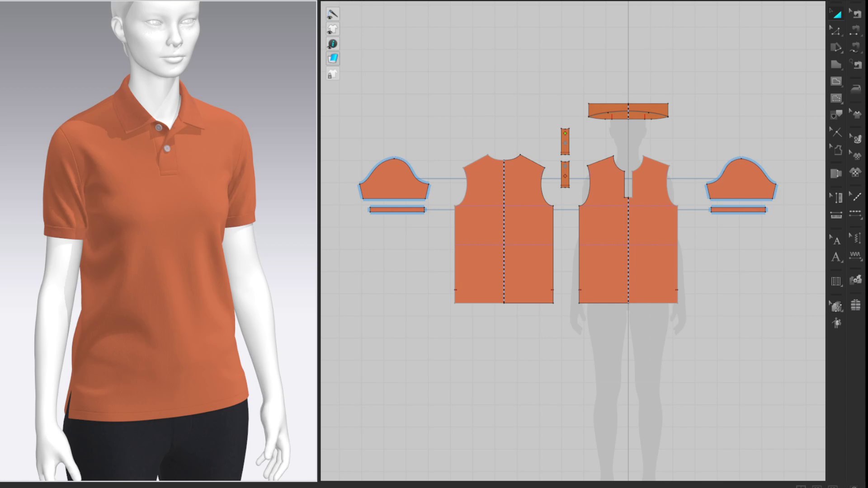Select the left sleeve cuff band strip
This screenshot has width=868, height=488.
[x=397, y=210]
